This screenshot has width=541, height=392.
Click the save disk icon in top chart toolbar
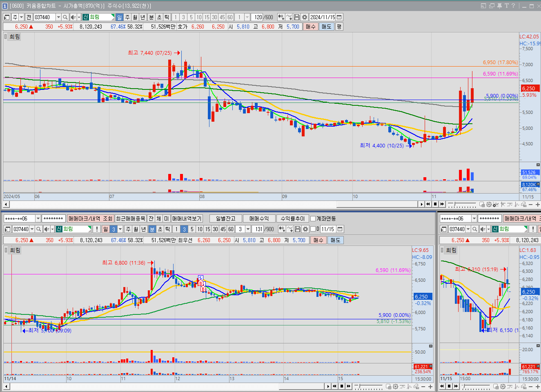click(x=297, y=17)
